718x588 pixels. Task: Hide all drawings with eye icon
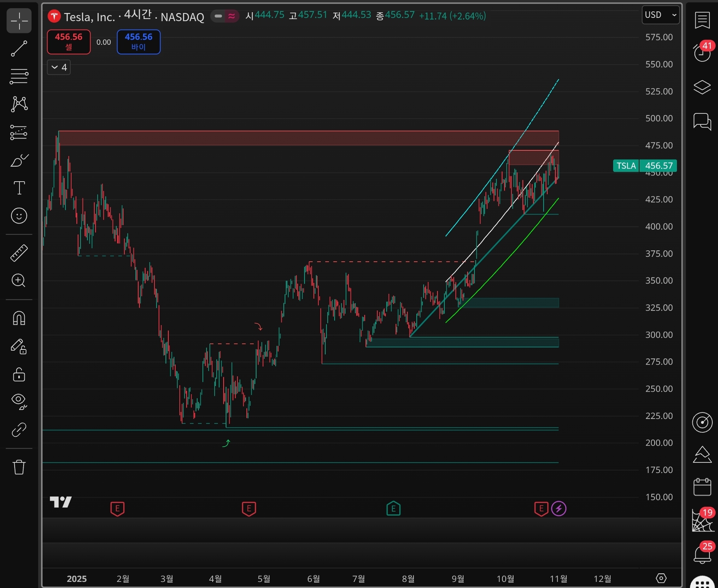pyautogui.click(x=19, y=401)
